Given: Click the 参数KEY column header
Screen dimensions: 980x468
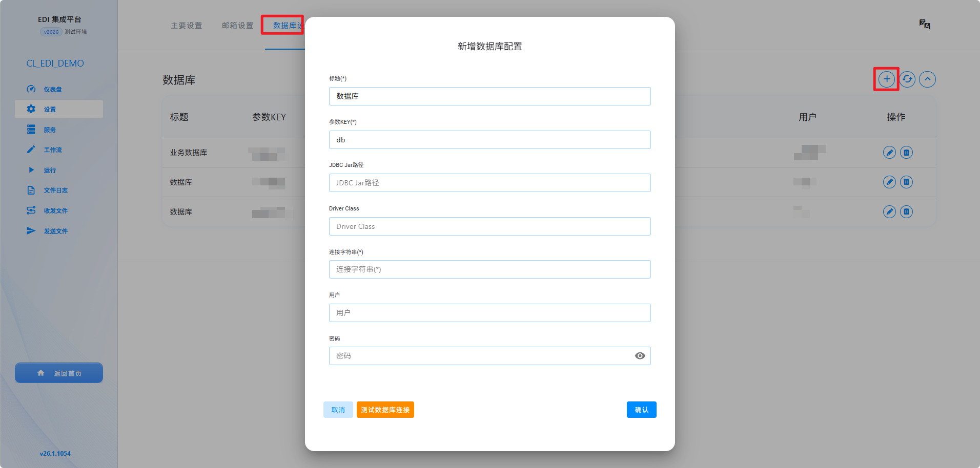Looking at the screenshot, I should click(269, 117).
